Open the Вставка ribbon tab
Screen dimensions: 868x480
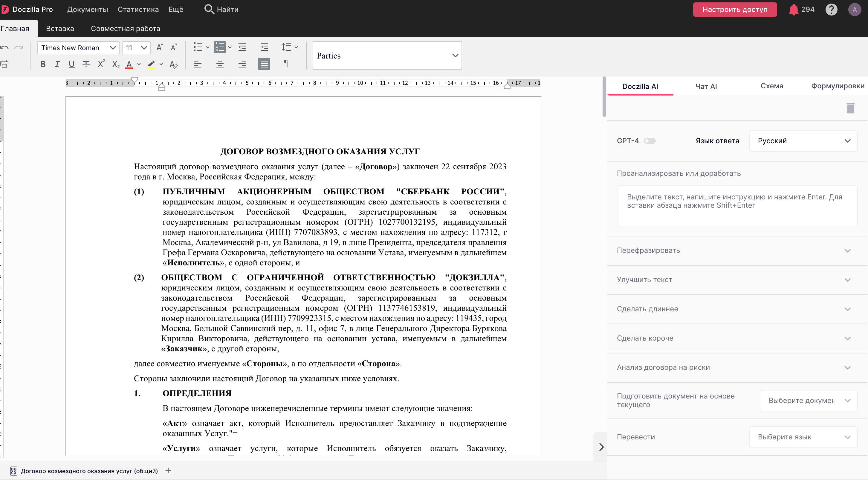tap(60, 29)
